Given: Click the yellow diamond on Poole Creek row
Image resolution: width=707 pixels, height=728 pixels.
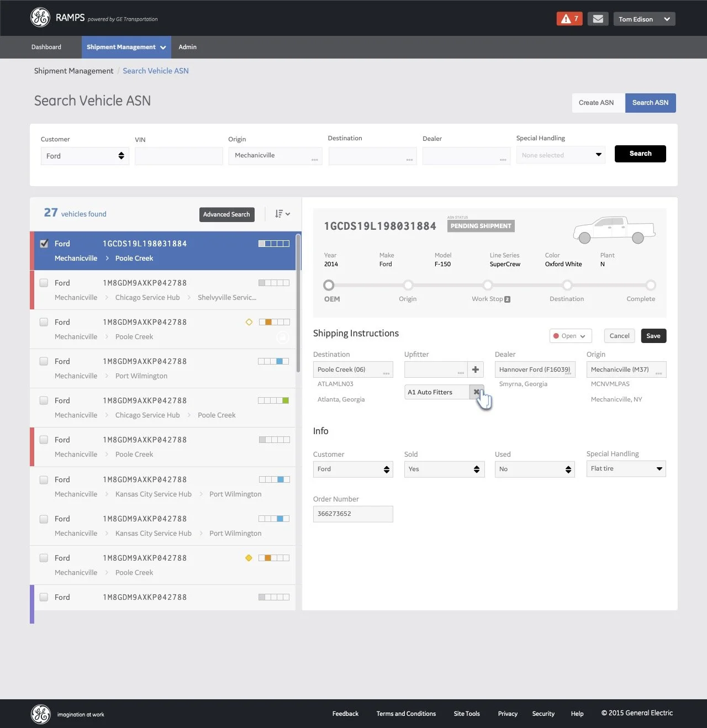Looking at the screenshot, I should click(x=249, y=558).
